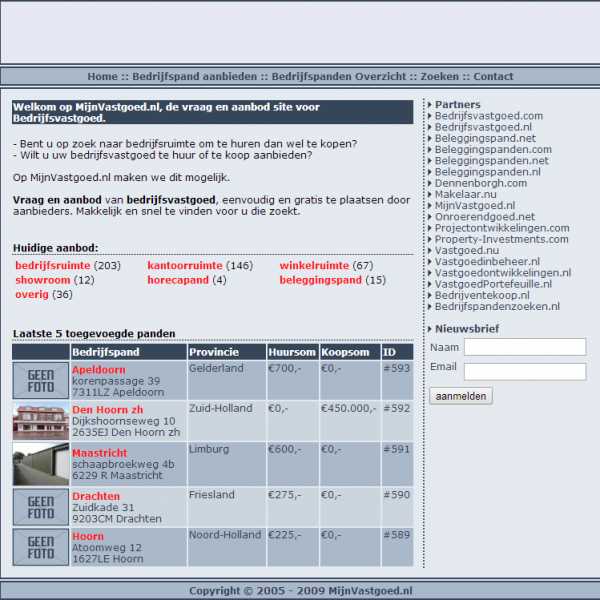This screenshot has width=600, height=600.
Task: Focus the Email input field
Action: point(525,371)
